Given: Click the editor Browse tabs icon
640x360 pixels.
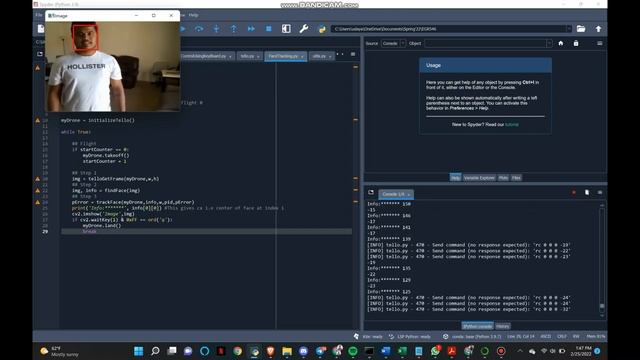Looking at the screenshot, I should coord(40,54).
